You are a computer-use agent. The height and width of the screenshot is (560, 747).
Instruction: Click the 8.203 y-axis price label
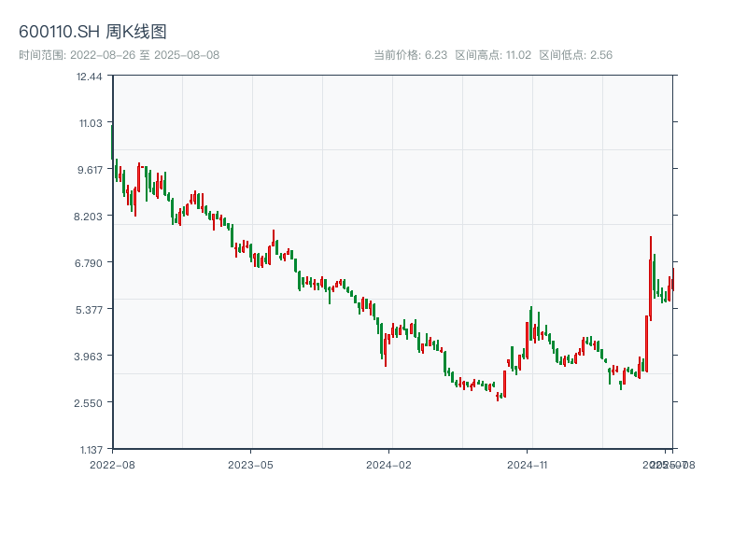(90, 216)
